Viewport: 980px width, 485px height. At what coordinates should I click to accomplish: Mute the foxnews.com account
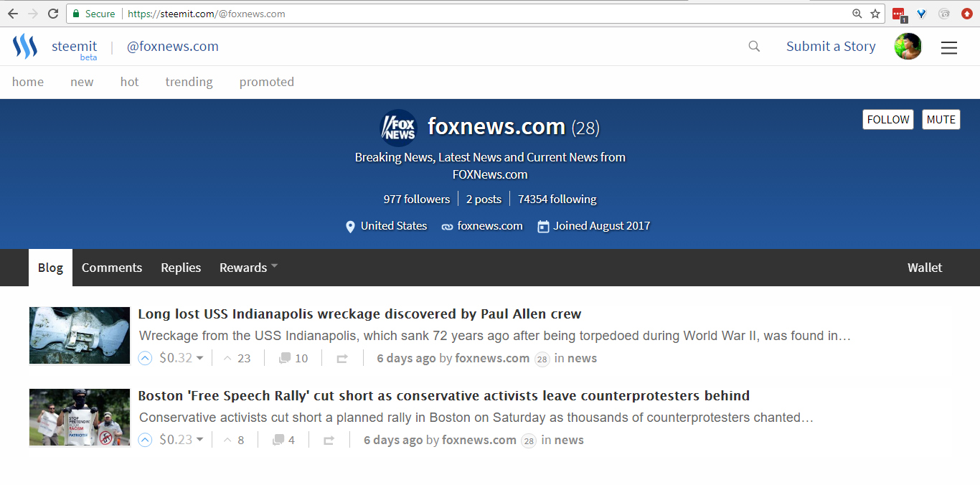pyautogui.click(x=941, y=120)
